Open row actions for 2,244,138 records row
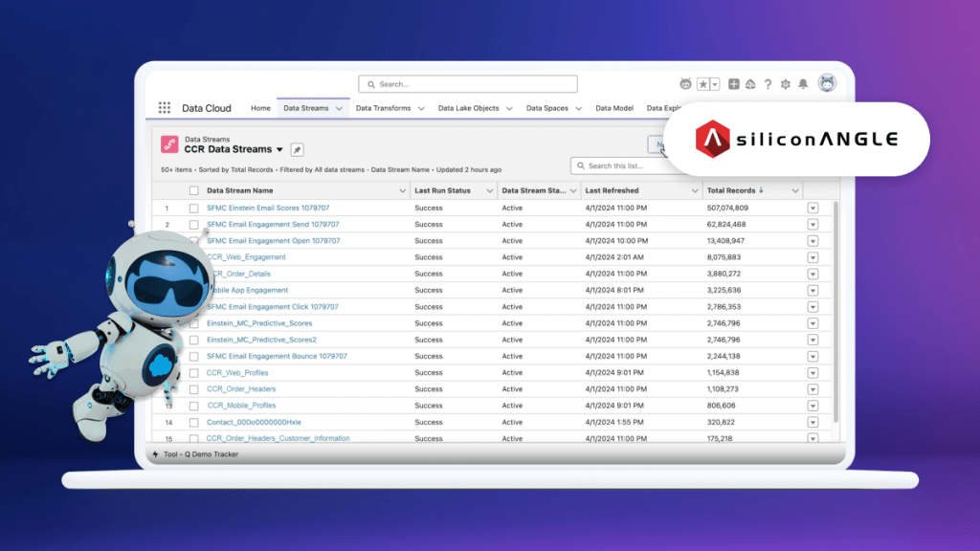This screenshot has width=980, height=551. (813, 356)
